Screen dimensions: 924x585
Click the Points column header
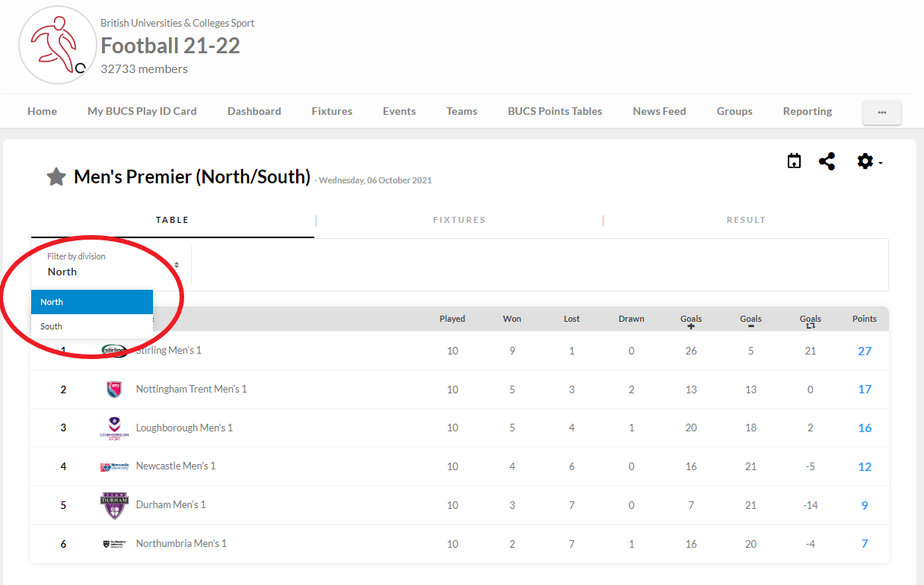pyautogui.click(x=865, y=319)
